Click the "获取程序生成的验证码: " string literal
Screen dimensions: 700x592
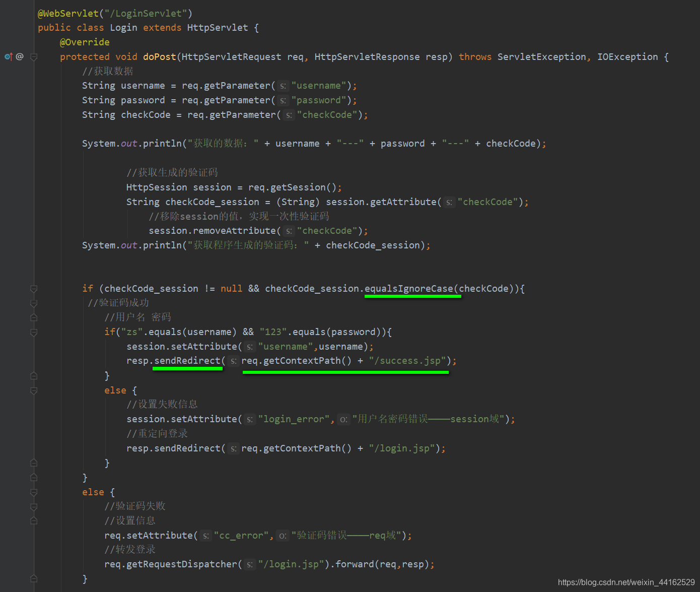point(248,245)
